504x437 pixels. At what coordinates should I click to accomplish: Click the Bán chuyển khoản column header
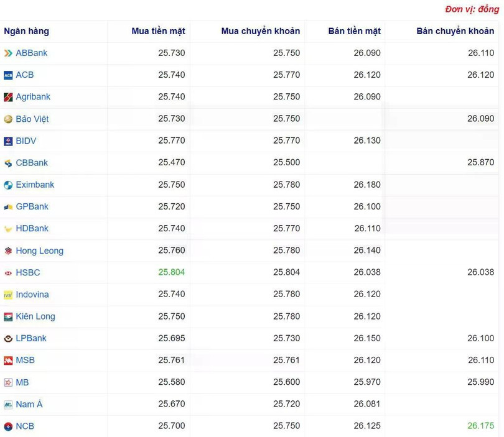[x=455, y=31]
